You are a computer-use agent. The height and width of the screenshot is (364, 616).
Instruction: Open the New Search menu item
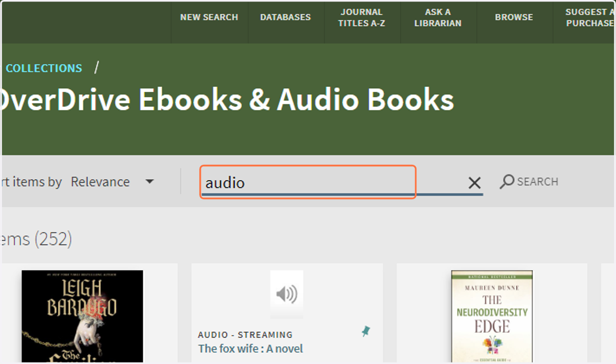click(x=209, y=17)
